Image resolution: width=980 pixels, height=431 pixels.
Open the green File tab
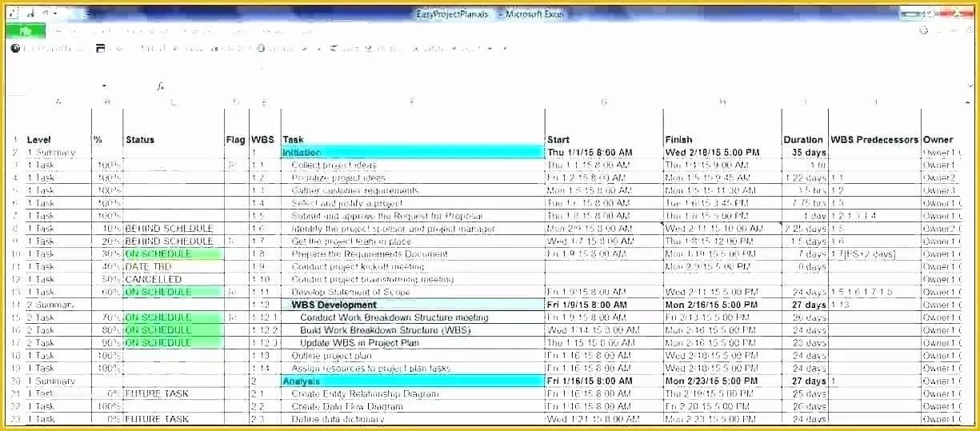(25, 30)
